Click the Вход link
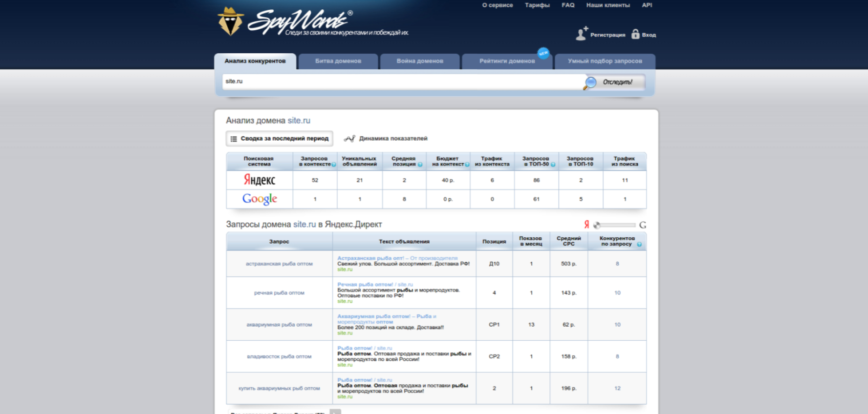This screenshot has width=868, height=414. click(649, 35)
